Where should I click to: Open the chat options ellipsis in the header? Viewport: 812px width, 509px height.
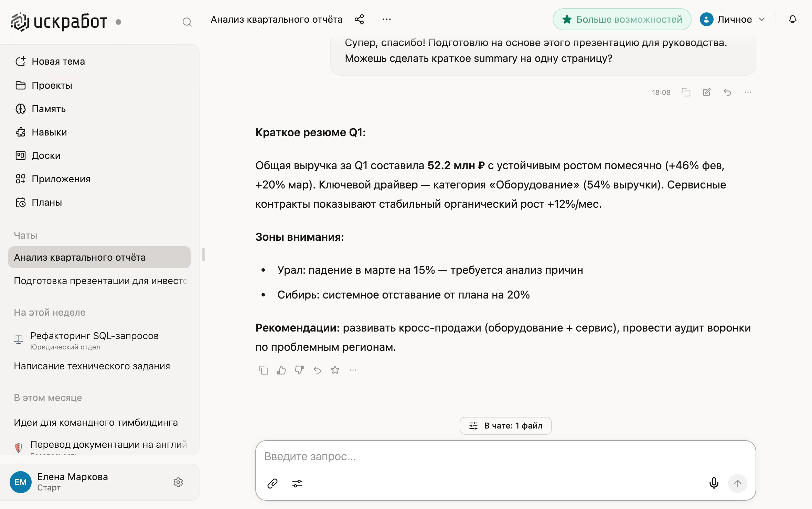pyautogui.click(x=387, y=19)
